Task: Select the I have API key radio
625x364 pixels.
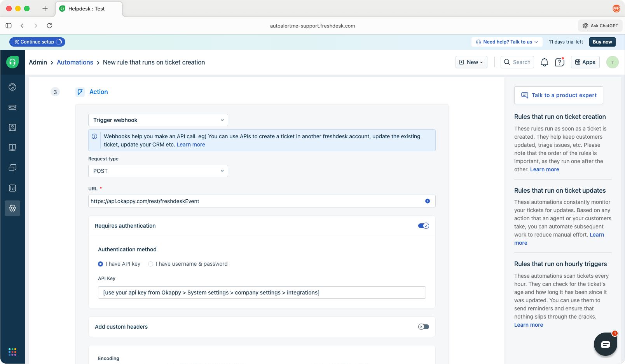Action: (101, 264)
